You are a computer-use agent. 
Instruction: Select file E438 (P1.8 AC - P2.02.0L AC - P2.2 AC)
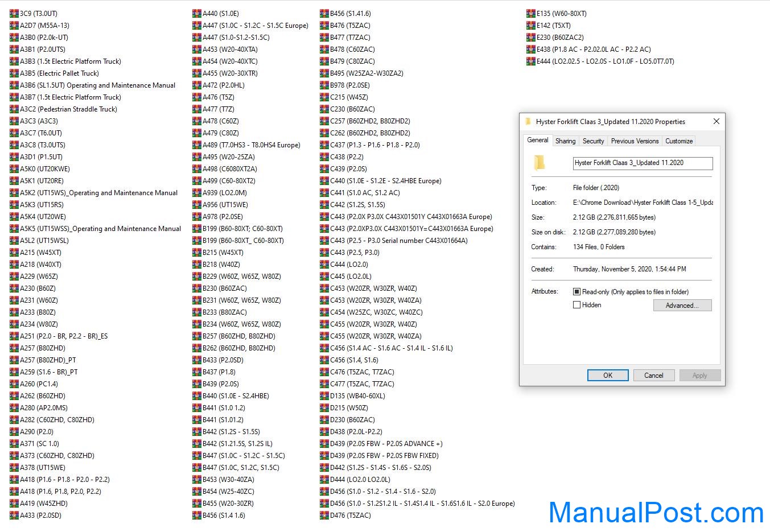pyautogui.click(x=589, y=49)
